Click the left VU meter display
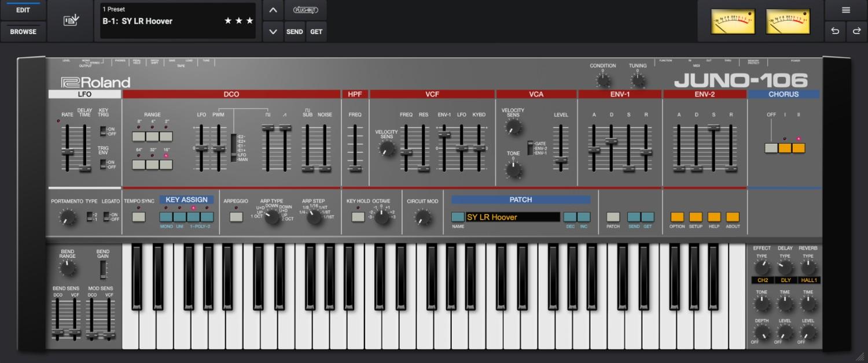Screen dimensions: 868x363 tap(732, 21)
